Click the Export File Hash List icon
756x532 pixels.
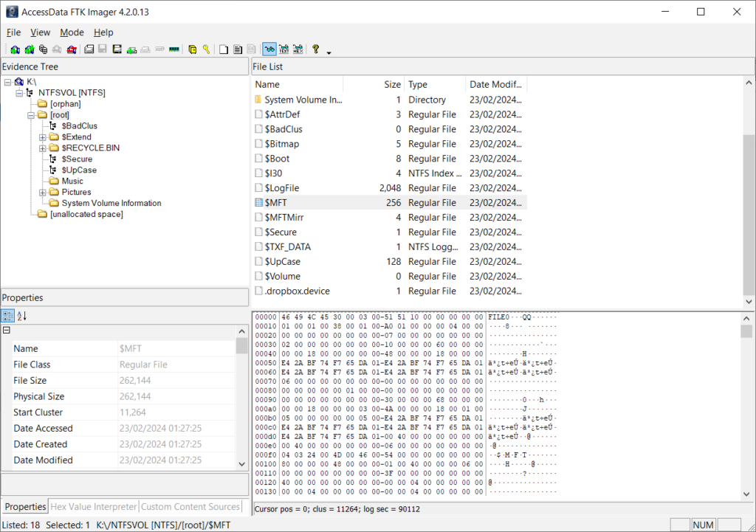(238, 49)
